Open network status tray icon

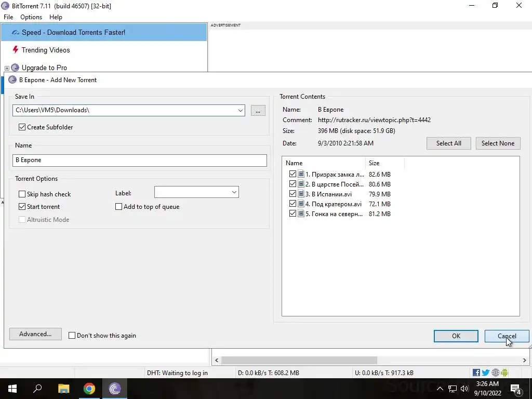tap(453, 389)
